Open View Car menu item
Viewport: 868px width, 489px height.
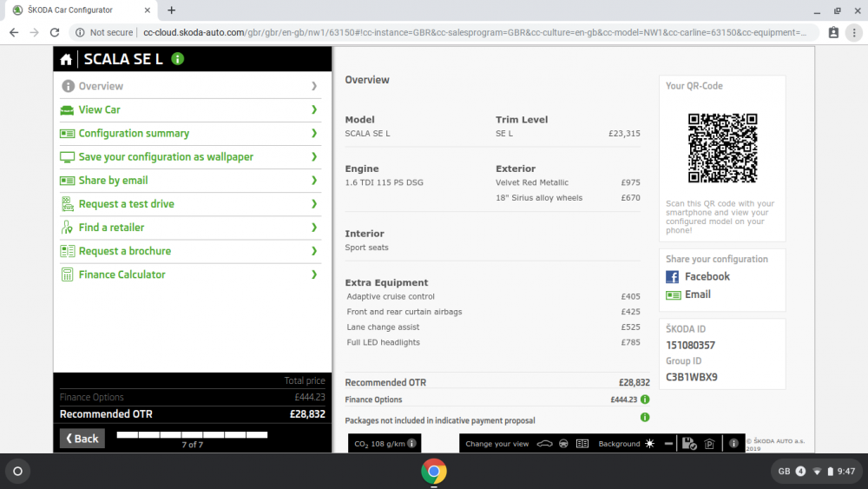[x=190, y=110]
